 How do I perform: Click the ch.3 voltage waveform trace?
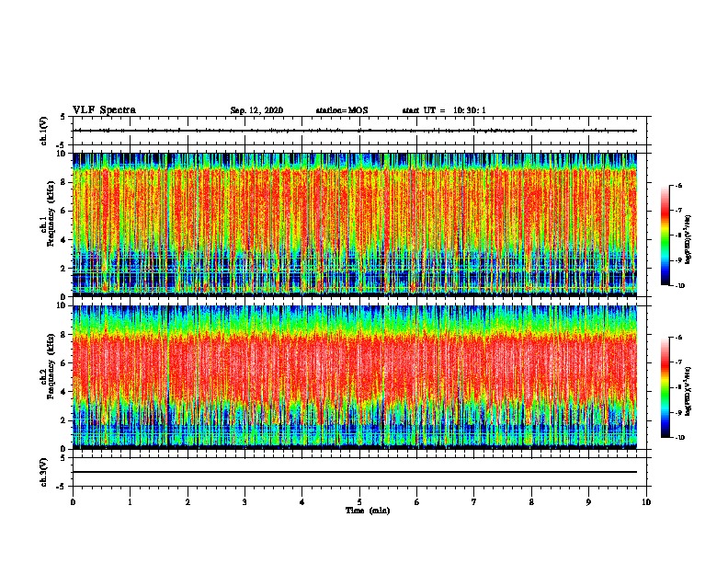tap(355, 472)
